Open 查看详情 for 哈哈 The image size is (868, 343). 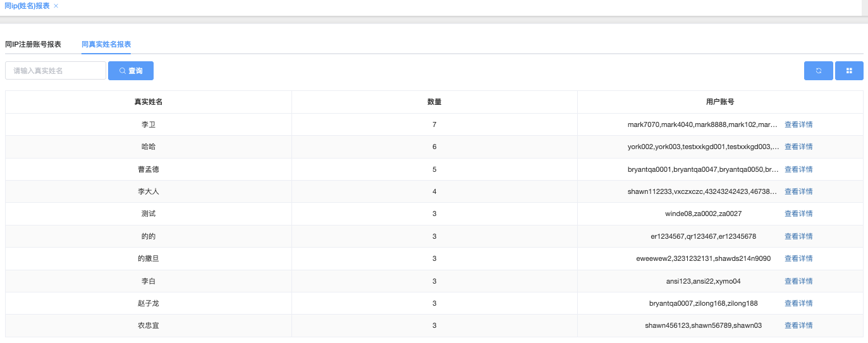pos(798,147)
